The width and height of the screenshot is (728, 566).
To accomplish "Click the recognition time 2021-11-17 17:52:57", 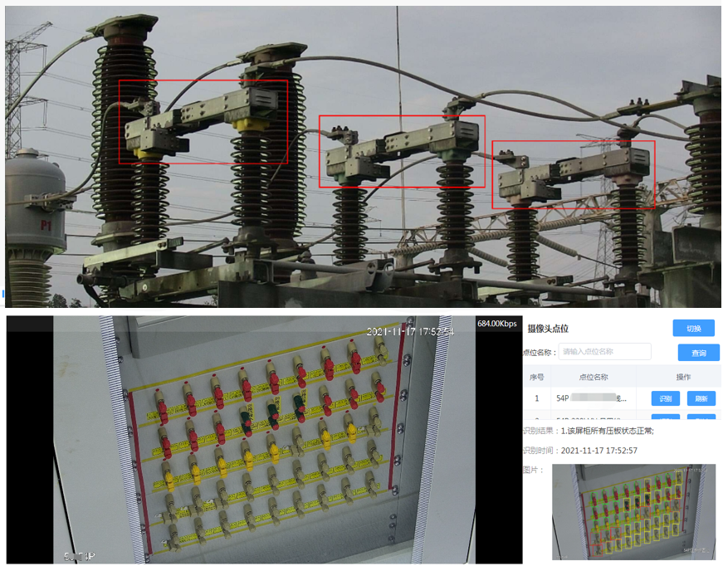I will point(599,451).
